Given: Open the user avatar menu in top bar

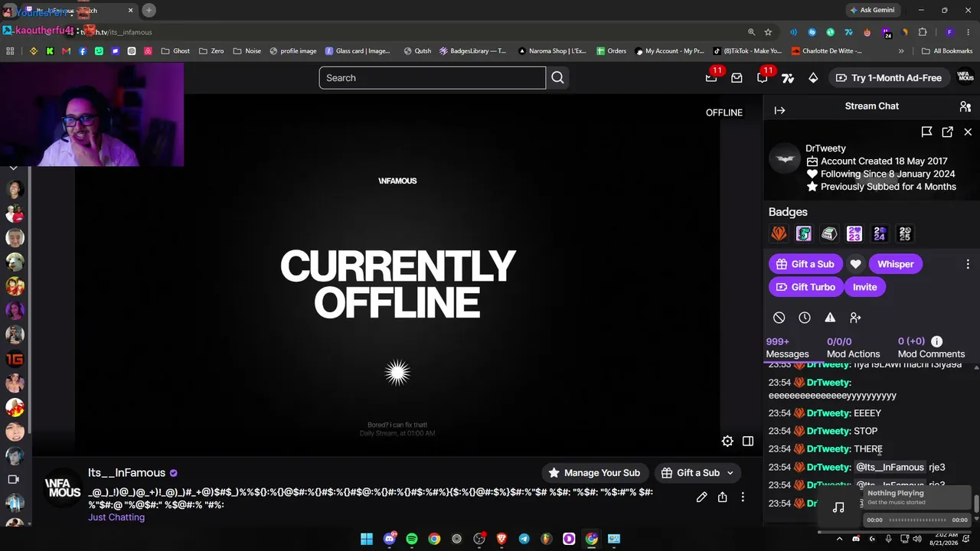Looking at the screenshot, I should click(966, 77).
